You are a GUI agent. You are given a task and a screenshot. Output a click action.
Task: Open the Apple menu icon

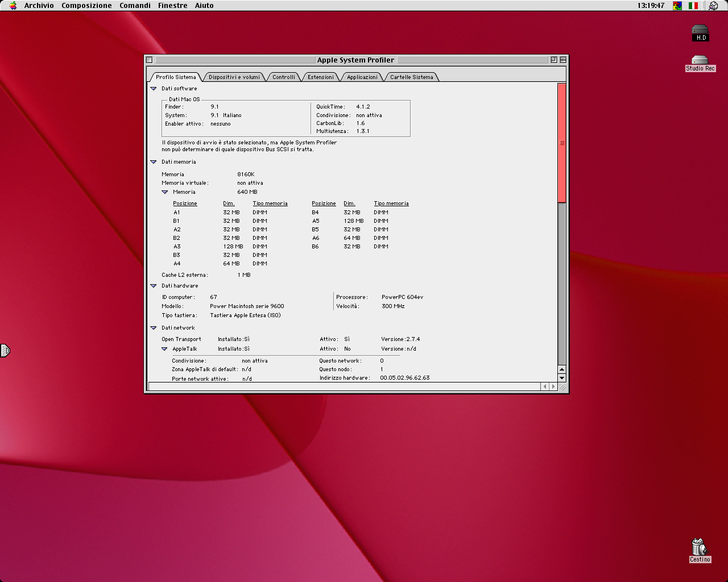tap(13, 6)
